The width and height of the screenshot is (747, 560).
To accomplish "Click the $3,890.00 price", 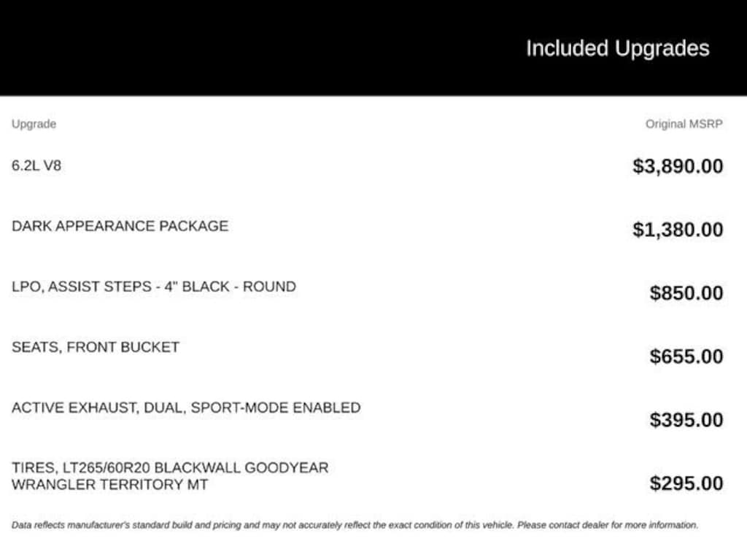I will pyautogui.click(x=678, y=166).
